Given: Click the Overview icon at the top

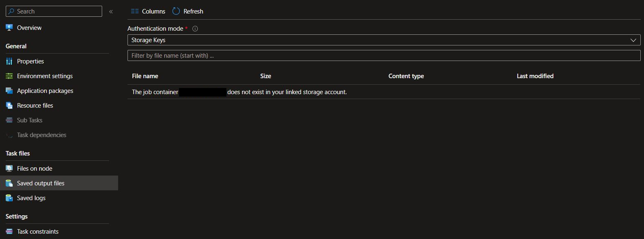Looking at the screenshot, I should click(x=9, y=27).
